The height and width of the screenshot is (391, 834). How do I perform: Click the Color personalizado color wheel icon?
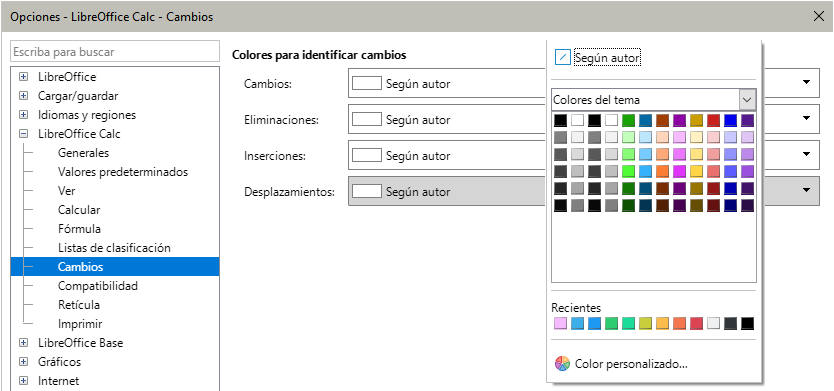click(562, 364)
